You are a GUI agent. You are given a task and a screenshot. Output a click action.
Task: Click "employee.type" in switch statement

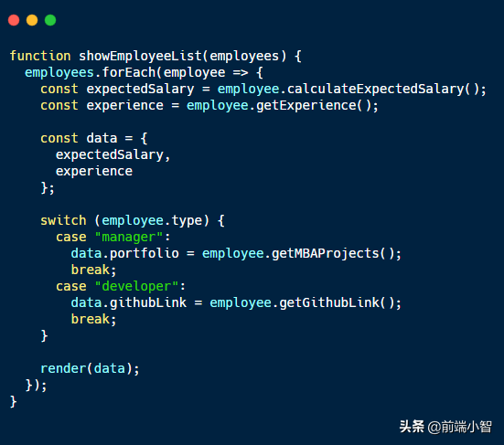click(152, 220)
